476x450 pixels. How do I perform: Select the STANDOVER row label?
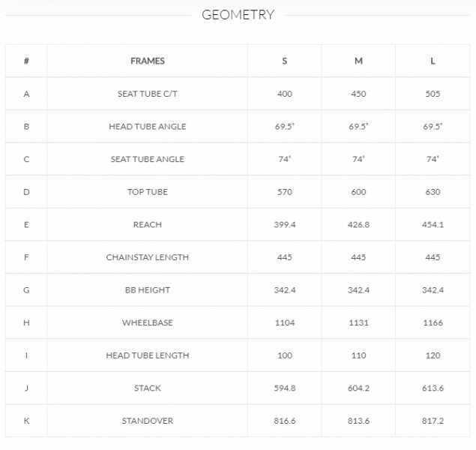pos(147,421)
